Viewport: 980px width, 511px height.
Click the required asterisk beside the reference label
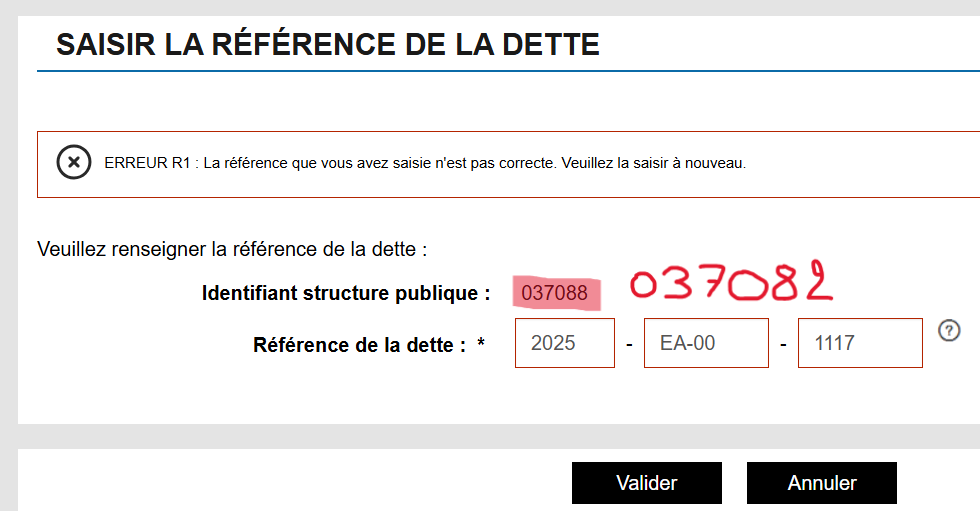pyautogui.click(x=481, y=345)
